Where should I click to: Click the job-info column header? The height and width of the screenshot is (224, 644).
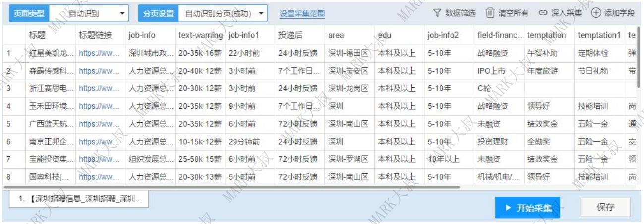point(150,35)
